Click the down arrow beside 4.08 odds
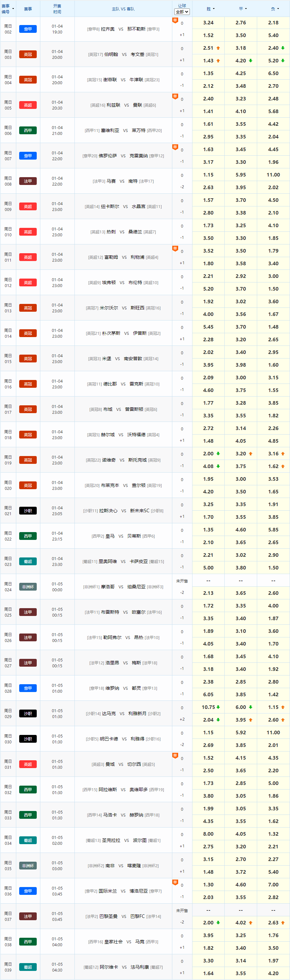 click(218, 466)
